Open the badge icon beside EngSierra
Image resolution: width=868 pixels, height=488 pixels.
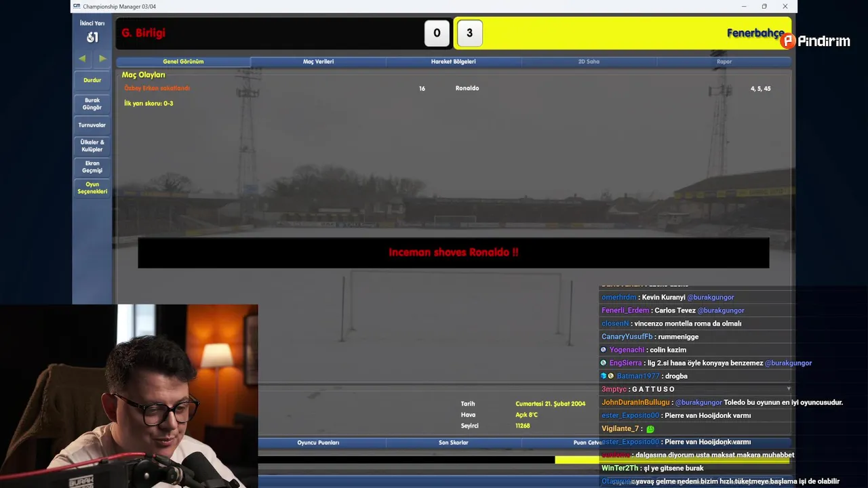pyautogui.click(x=604, y=363)
